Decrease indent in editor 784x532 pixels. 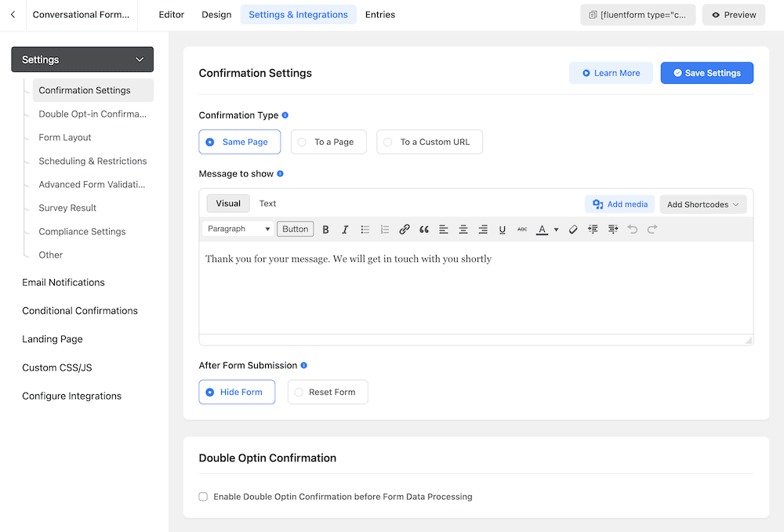coord(593,230)
